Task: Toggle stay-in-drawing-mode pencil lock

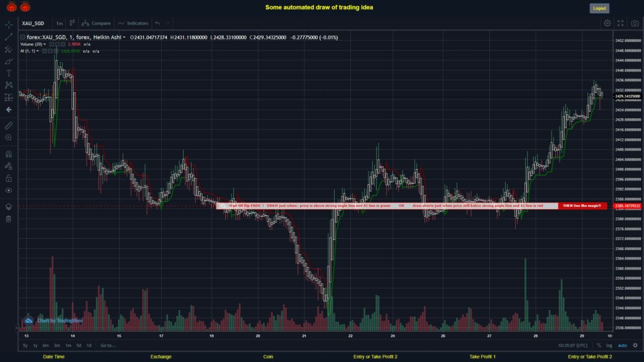Action: (x=9, y=166)
